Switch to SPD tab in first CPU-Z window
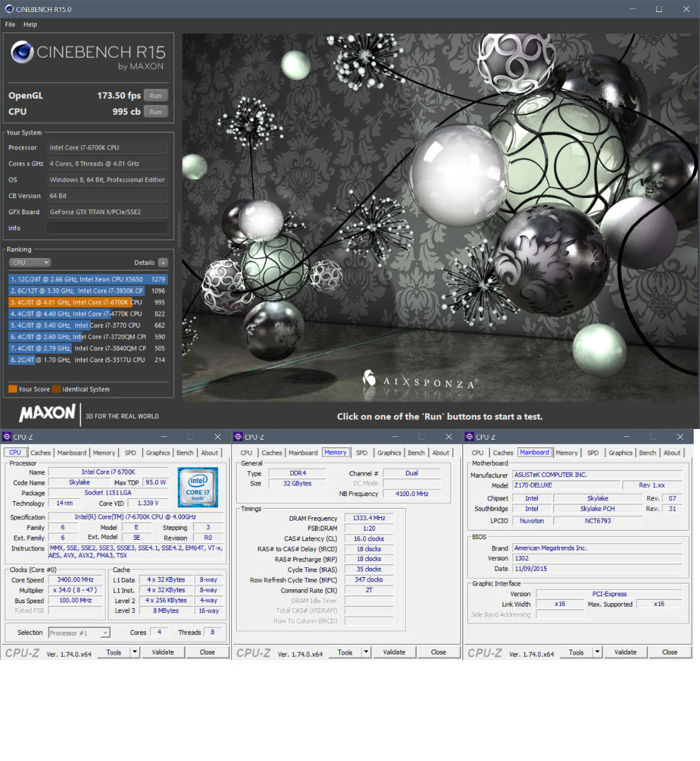 [x=130, y=453]
